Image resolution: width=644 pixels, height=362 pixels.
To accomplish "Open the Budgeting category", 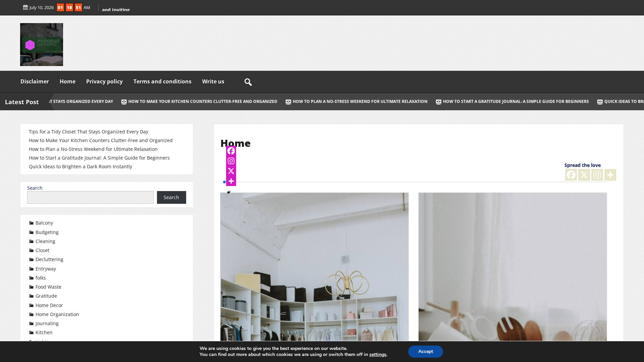I will tap(47, 232).
